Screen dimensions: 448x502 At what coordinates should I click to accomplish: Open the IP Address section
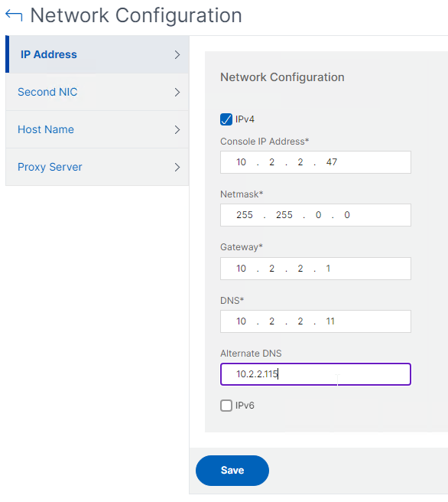[97, 54]
